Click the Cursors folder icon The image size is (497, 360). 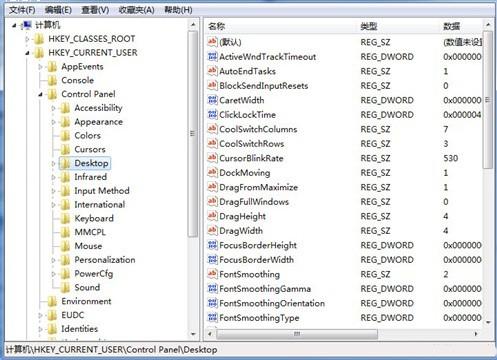66,149
